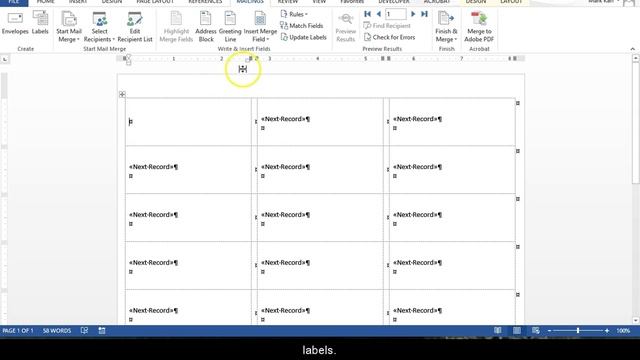Viewport: 640px width, 360px height.
Task: Insert a Greeting Line
Action: (230, 27)
